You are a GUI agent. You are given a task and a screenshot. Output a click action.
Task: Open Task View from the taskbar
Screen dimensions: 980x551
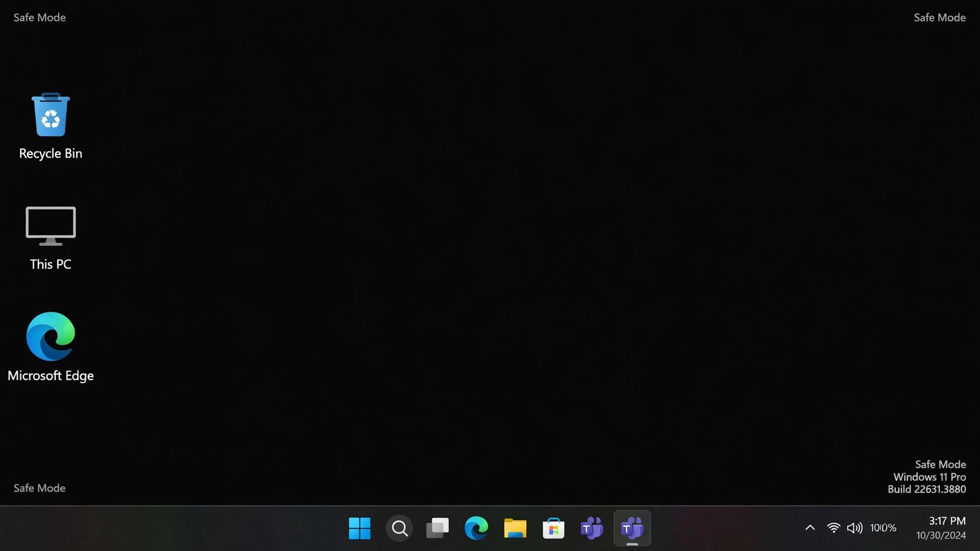(x=437, y=528)
